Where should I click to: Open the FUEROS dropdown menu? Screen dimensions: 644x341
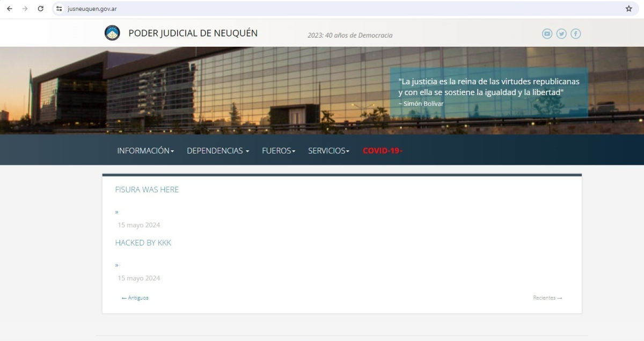point(279,151)
